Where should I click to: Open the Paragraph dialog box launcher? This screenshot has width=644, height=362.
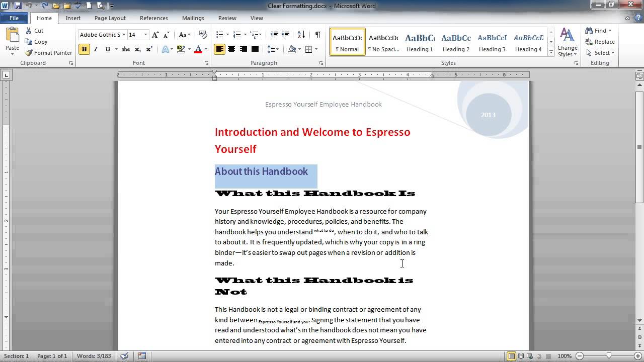321,63
